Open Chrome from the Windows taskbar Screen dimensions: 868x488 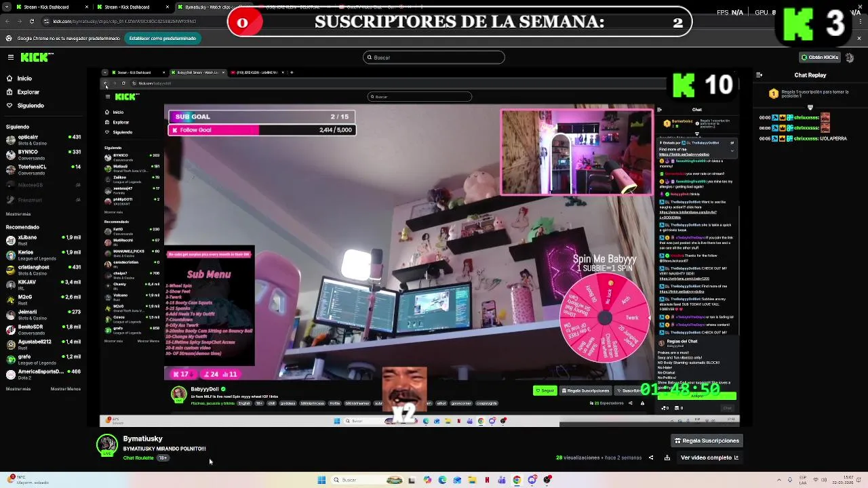(517, 480)
